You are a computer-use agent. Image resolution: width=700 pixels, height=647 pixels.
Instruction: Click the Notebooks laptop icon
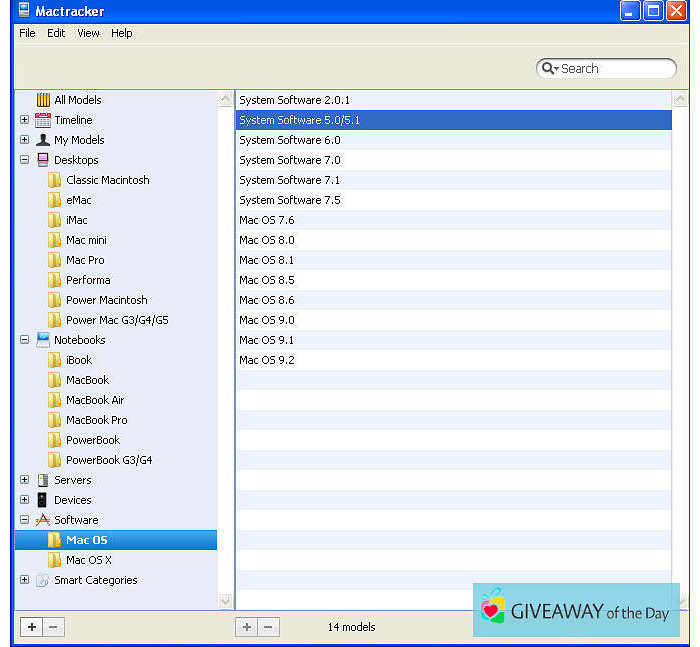pyautogui.click(x=43, y=340)
